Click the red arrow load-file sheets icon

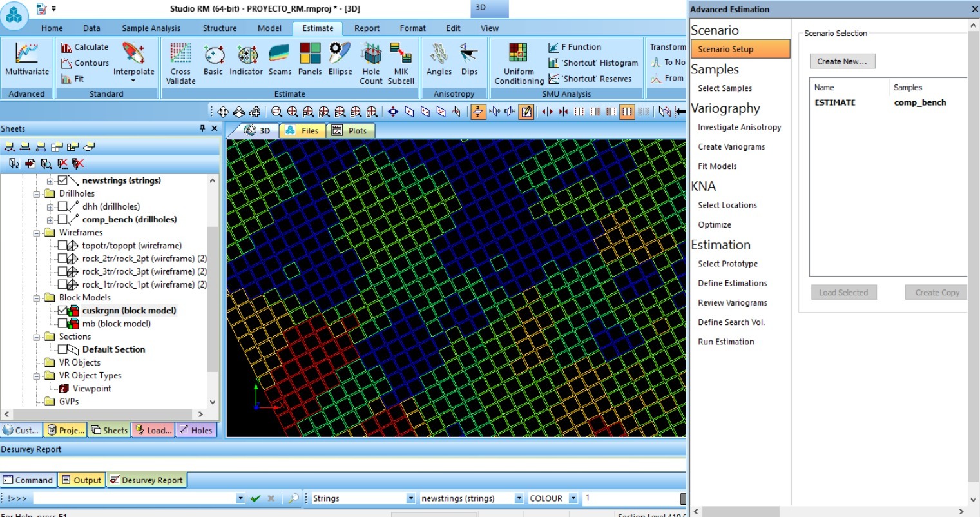30,164
